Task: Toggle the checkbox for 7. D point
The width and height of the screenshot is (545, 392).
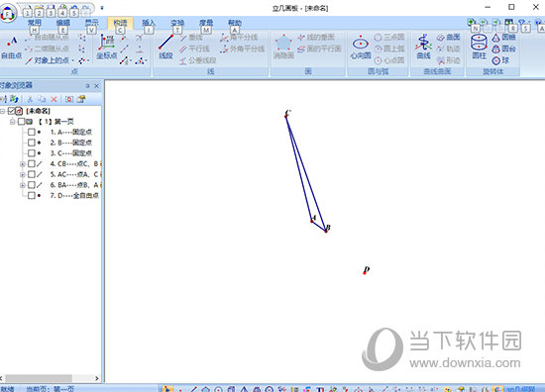Action: [x=32, y=195]
